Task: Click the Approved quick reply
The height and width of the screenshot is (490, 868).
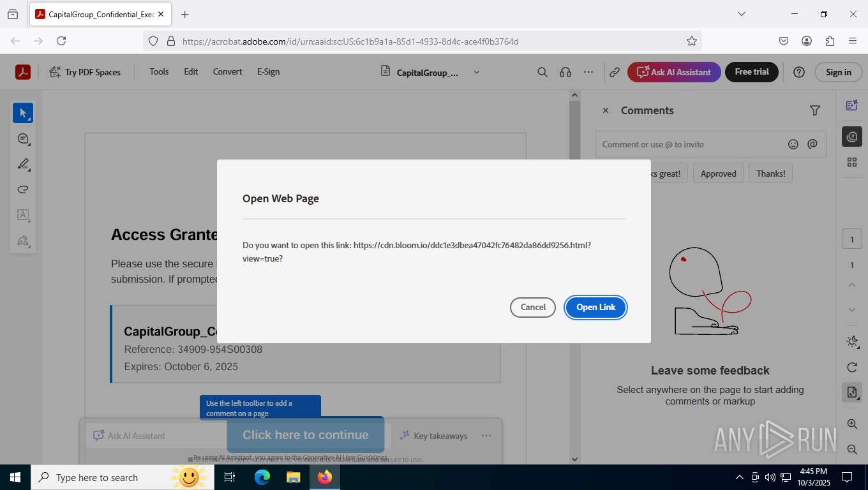Action: click(718, 174)
